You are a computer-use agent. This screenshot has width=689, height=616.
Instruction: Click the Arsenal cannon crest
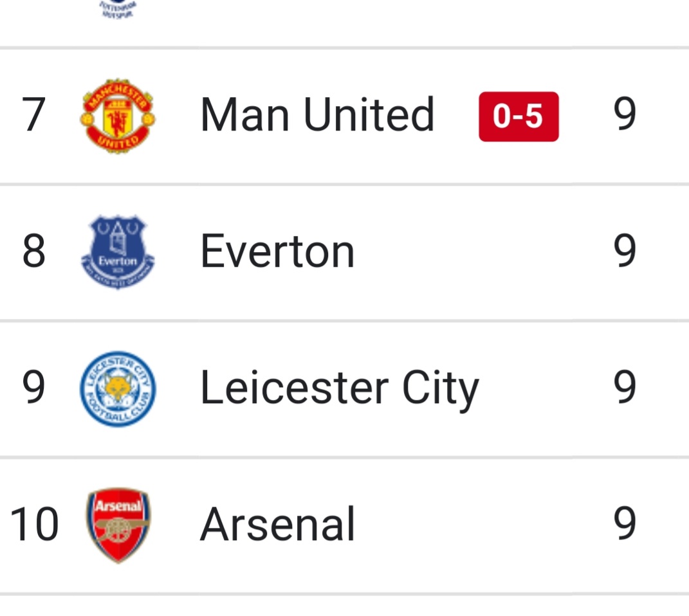click(118, 525)
